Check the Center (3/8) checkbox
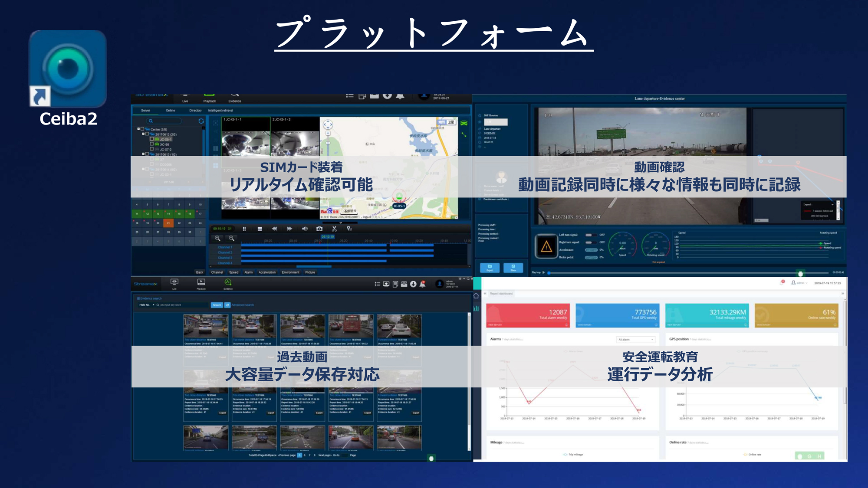The width and height of the screenshot is (868, 488). click(142, 129)
